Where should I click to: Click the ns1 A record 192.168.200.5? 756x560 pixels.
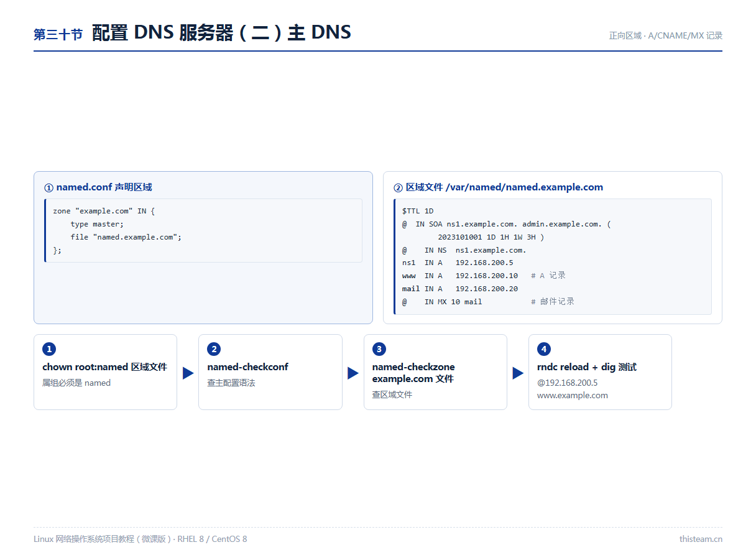[x=458, y=263]
